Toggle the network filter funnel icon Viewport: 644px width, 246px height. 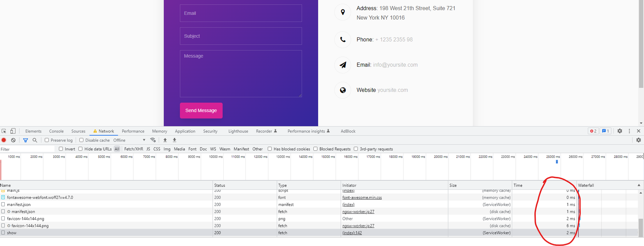(25, 140)
